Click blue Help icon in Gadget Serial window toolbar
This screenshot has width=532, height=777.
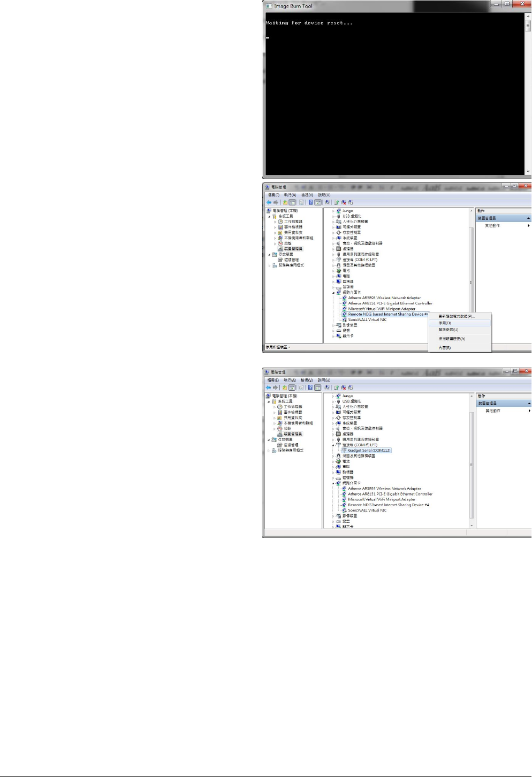310,387
